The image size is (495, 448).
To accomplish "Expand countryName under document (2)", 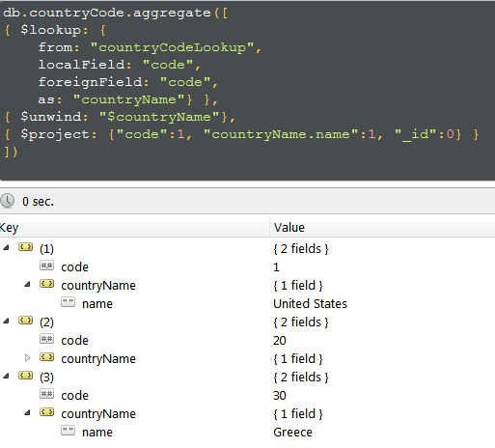I will click(x=27, y=357).
